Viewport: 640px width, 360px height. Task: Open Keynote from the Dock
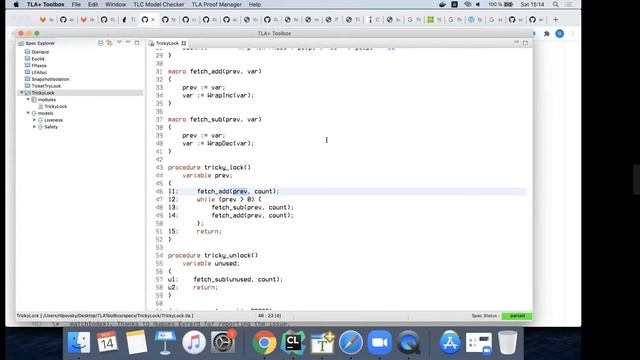165,342
